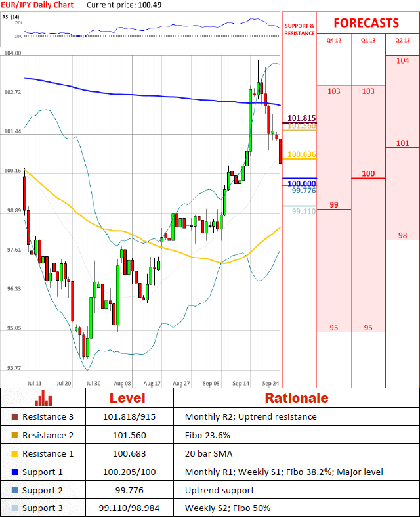Click the dark red Resistance 3 color swatch
This screenshot has width=420, height=517.
click(15, 417)
